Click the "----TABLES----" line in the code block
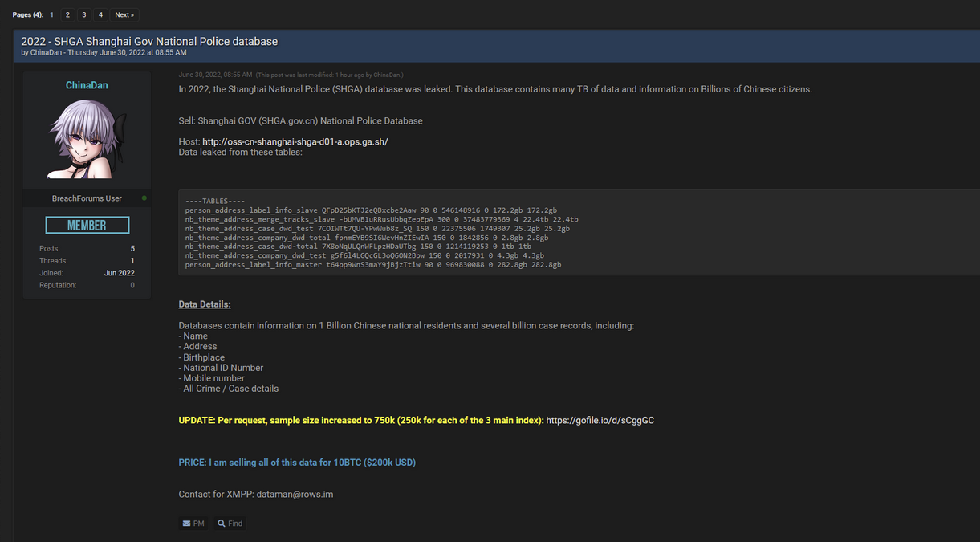The height and width of the screenshot is (542, 980). pyautogui.click(x=215, y=201)
